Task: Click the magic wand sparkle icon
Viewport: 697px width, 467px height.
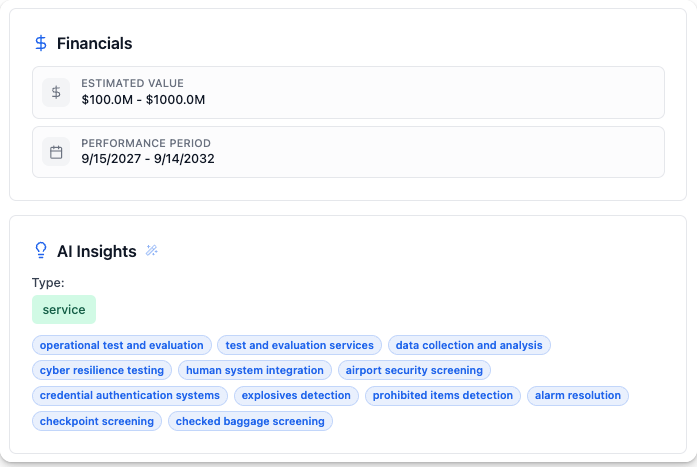Action: [152, 250]
